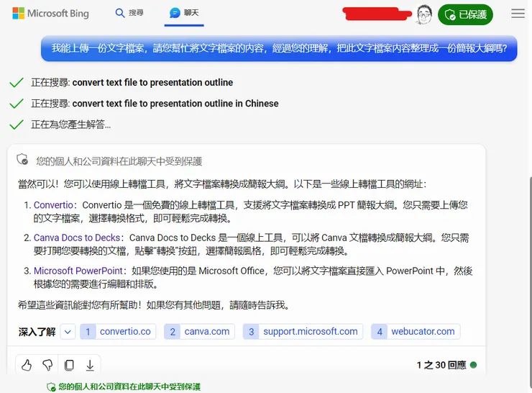
Task: Click the first green checkmark status icon
Action: (x=17, y=83)
